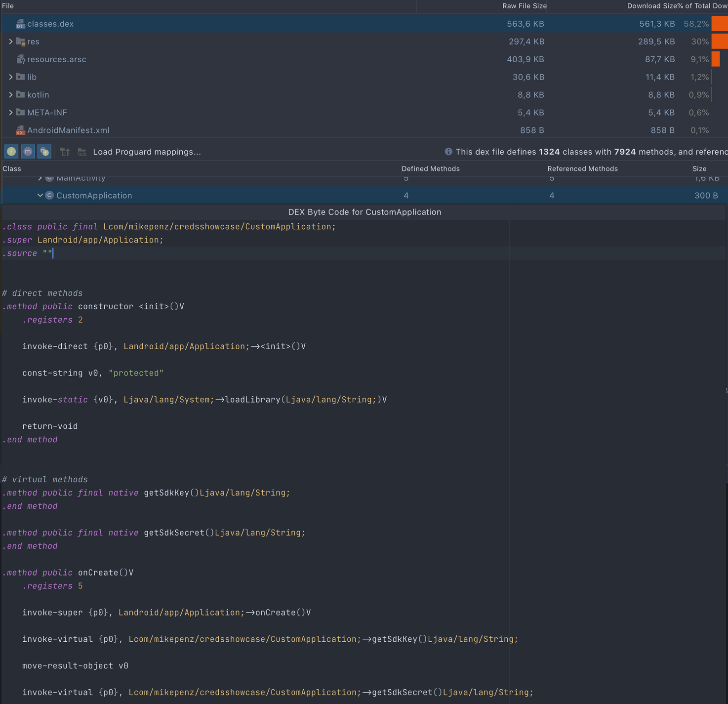The height and width of the screenshot is (704, 728).
Task: Collapse the CustomApplication class node
Action: pyautogui.click(x=40, y=195)
